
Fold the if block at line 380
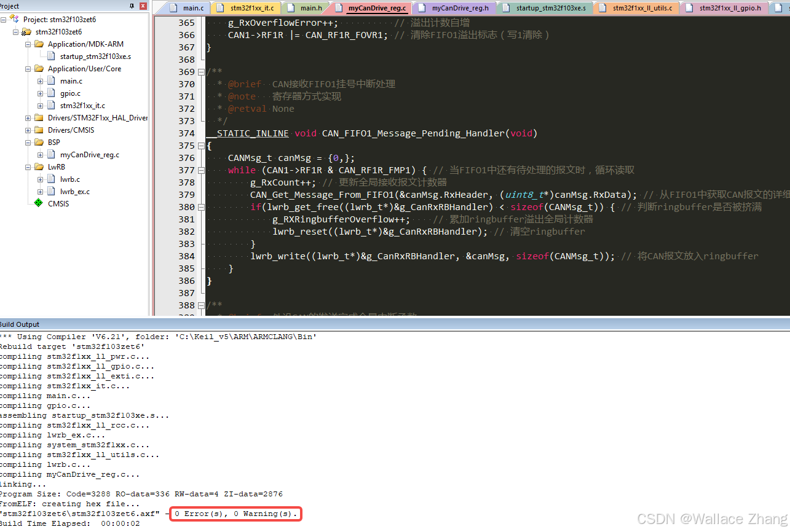pos(200,207)
